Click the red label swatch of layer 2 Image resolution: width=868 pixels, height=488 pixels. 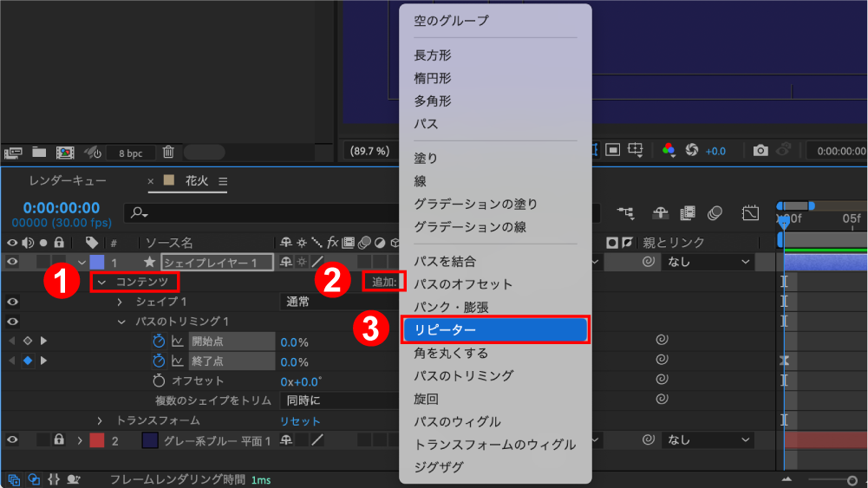point(97,440)
